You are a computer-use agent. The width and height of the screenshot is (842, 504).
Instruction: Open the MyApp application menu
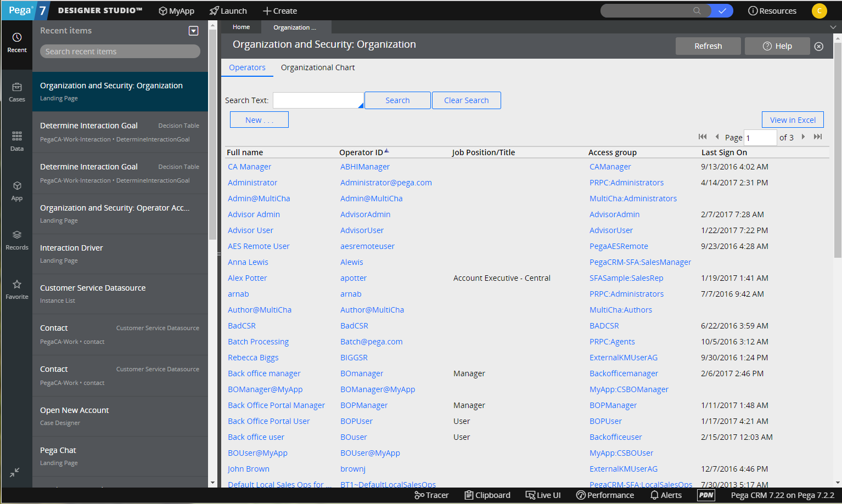(176, 11)
